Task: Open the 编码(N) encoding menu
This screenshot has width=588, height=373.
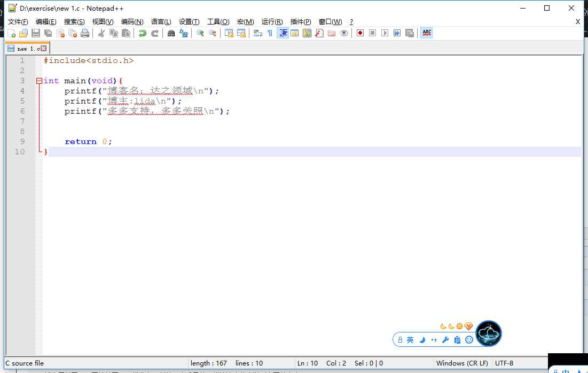Action: pyautogui.click(x=132, y=22)
